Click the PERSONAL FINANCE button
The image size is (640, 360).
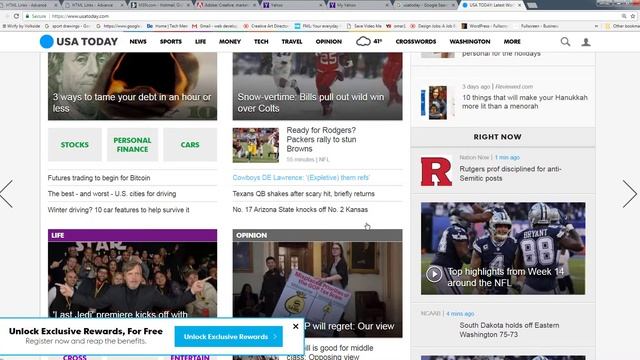132,144
